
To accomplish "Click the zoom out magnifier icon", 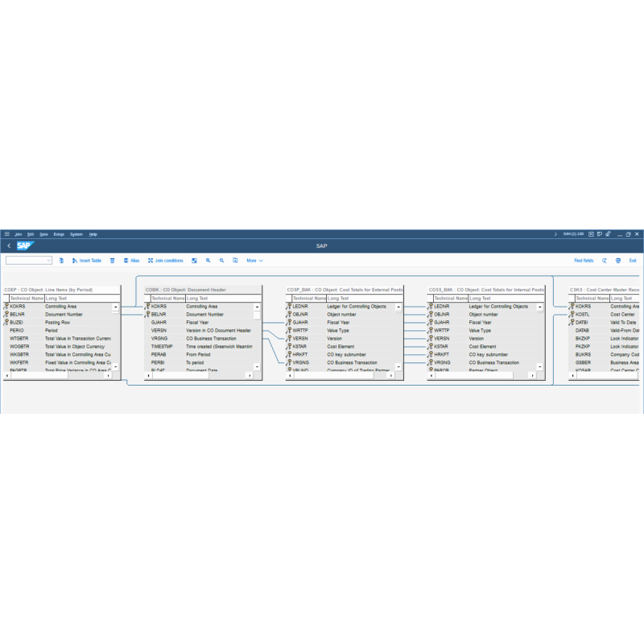I will pyautogui.click(x=221, y=260).
